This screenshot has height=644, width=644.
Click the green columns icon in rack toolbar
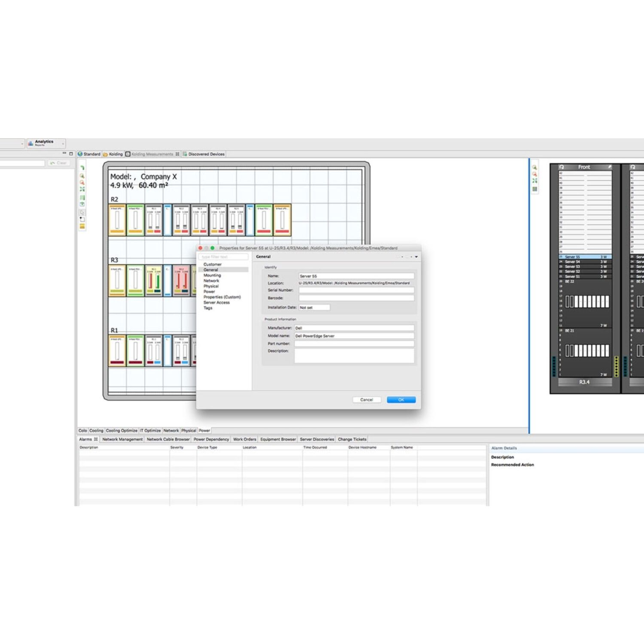[535, 189]
